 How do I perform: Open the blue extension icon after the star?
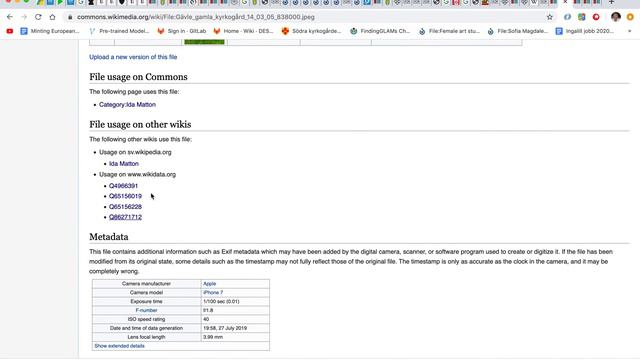pyautogui.click(x=567, y=17)
